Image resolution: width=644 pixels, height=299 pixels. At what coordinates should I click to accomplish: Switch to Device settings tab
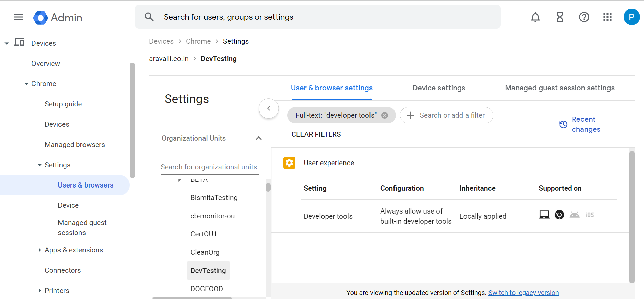(439, 88)
